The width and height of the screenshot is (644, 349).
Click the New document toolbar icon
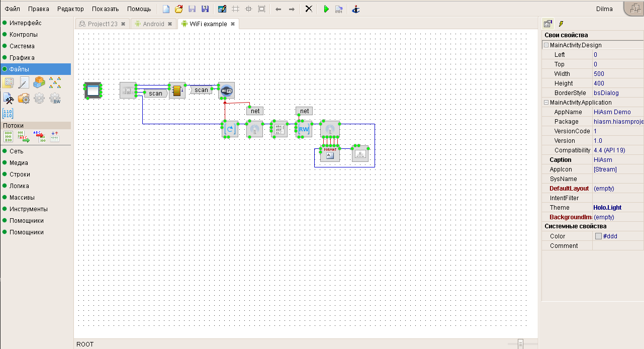click(166, 9)
